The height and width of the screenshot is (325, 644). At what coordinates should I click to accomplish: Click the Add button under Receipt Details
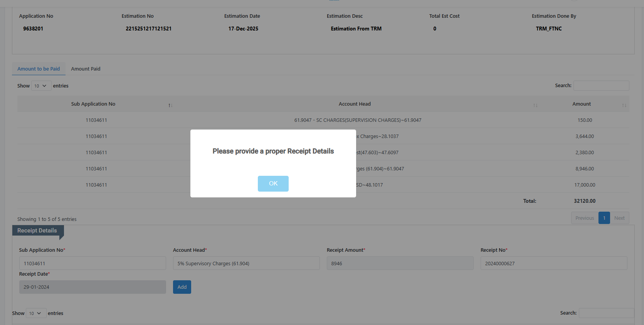pyautogui.click(x=182, y=287)
